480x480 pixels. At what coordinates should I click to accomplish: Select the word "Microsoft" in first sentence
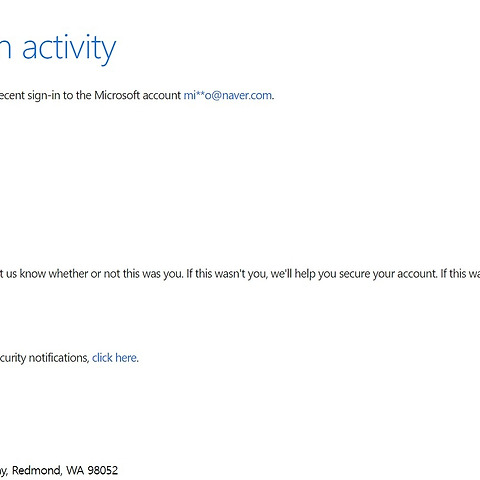(117, 95)
